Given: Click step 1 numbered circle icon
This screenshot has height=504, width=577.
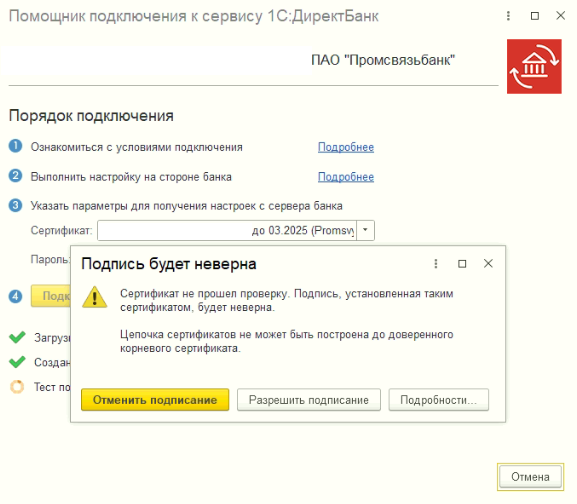Looking at the screenshot, I should pyautogui.click(x=15, y=146).
